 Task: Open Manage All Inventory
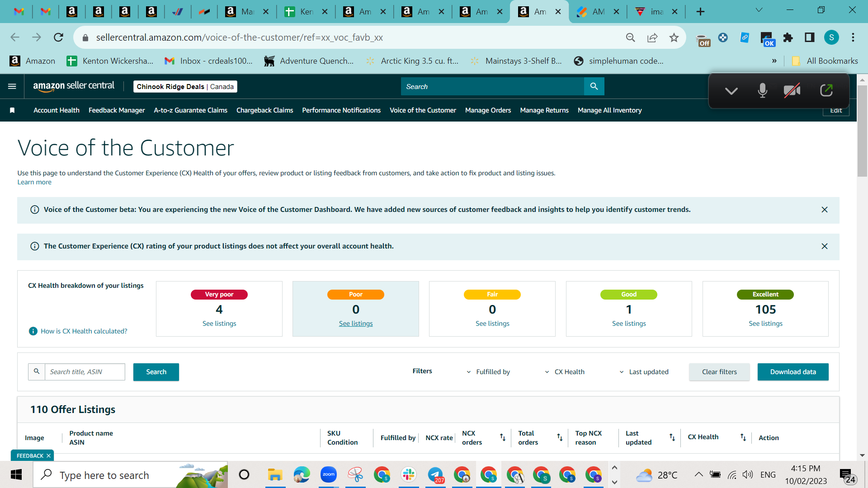(x=610, y=110)
